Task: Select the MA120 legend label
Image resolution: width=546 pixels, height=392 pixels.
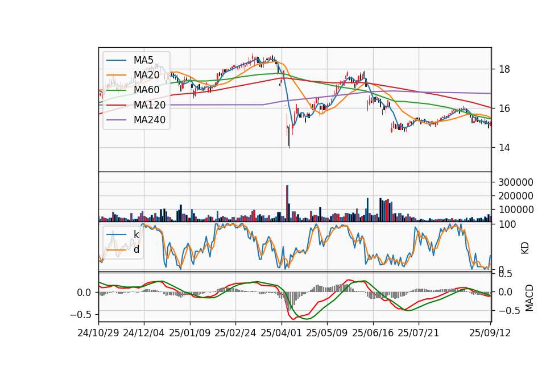Action: [x=150, y=105]
